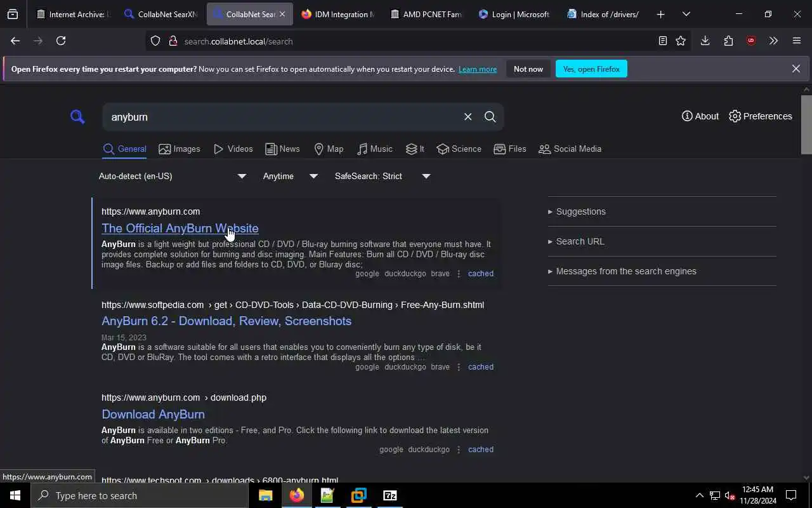Clear the anyburn search query

coord(468,117)
